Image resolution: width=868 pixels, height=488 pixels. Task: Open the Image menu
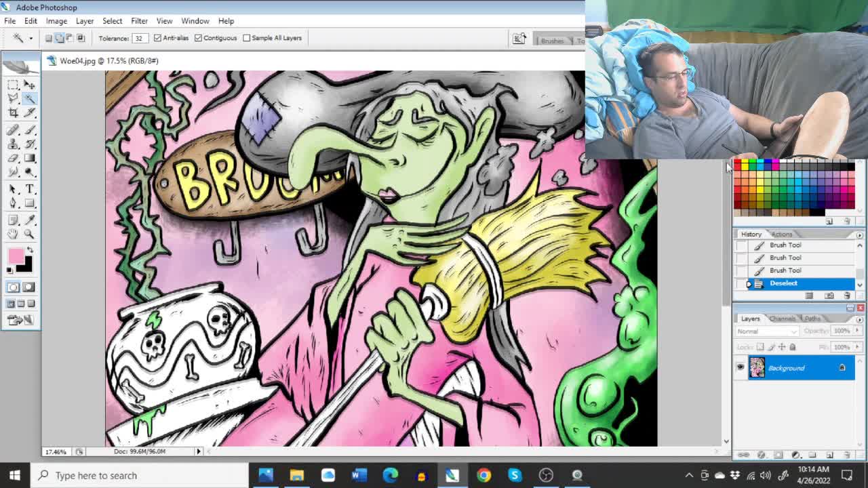56,21
